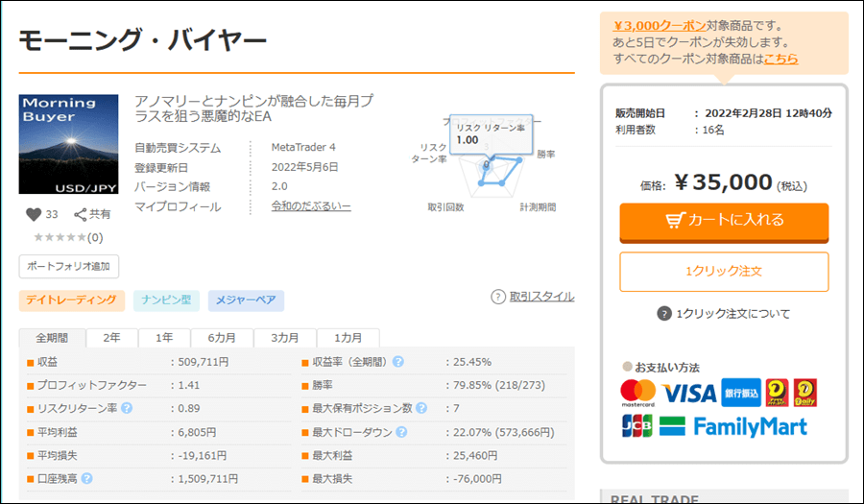
Task: Select the 全期間 tab
Action: (53, 338)
